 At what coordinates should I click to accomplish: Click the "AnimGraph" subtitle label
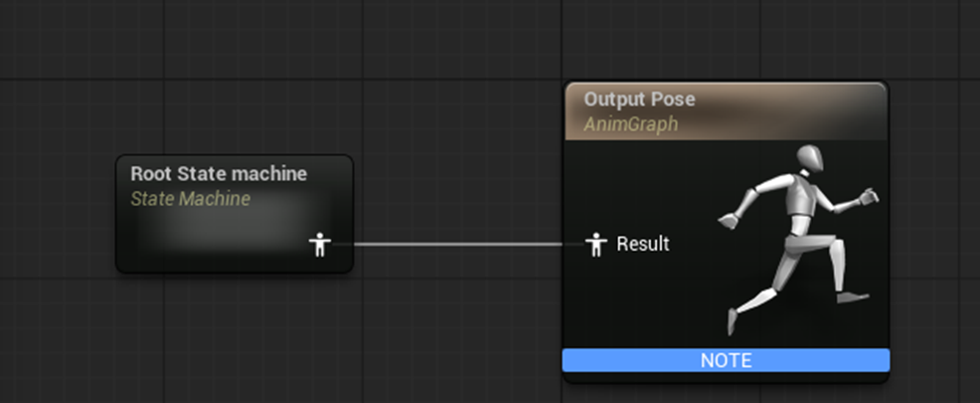point(630,123)
